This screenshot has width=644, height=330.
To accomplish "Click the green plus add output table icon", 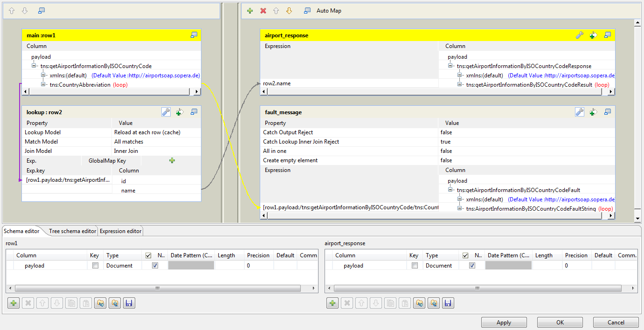I will pyautogui.click(x=250, y=11).
